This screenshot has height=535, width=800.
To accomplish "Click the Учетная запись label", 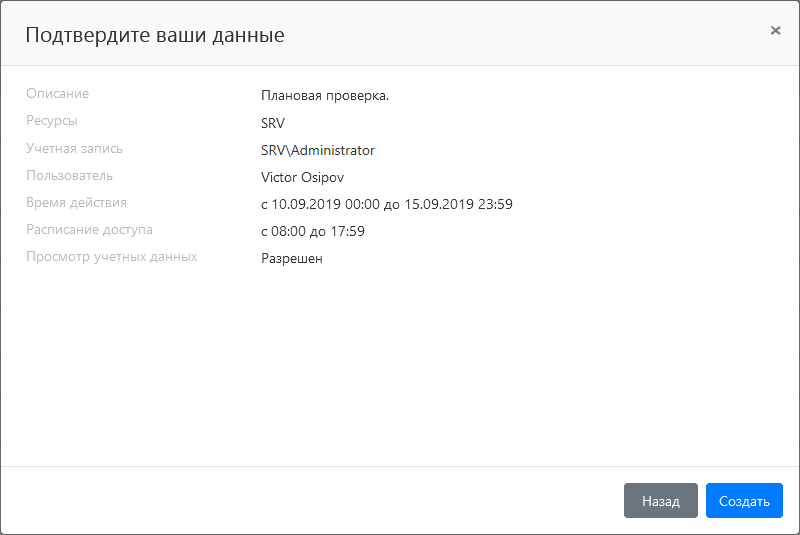I will 75,148.
